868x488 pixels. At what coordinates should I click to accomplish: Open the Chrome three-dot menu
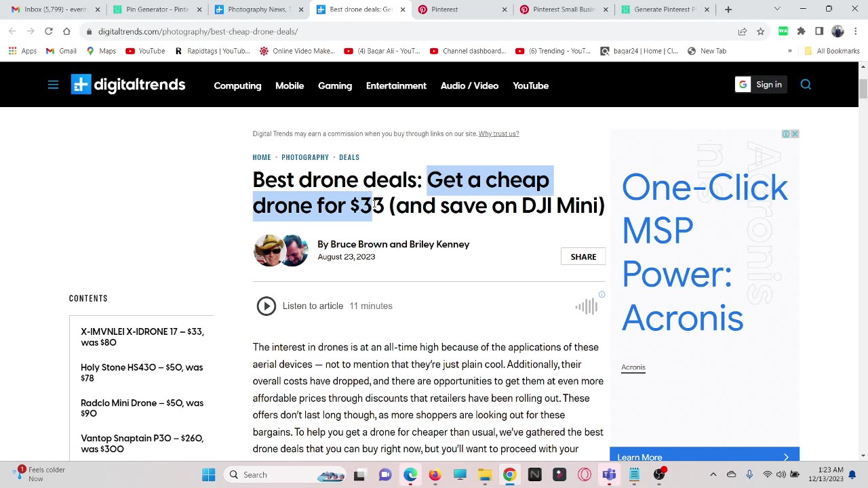click(854, 31)
